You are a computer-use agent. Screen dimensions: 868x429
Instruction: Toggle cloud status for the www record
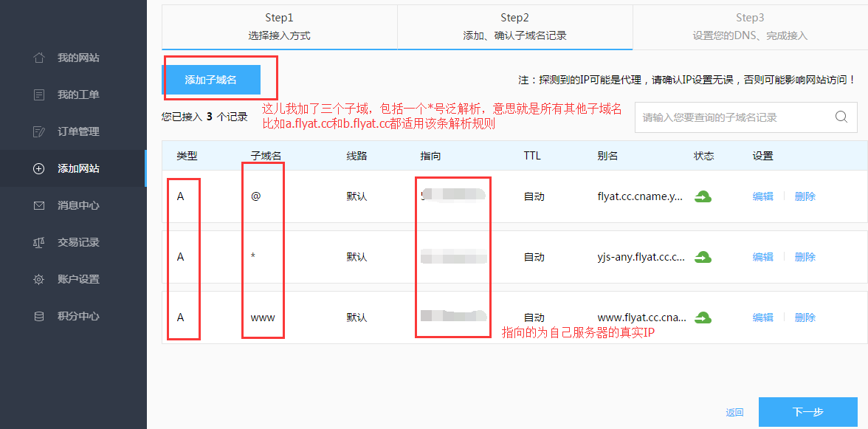pyautogui.click(x=703, y=318)
